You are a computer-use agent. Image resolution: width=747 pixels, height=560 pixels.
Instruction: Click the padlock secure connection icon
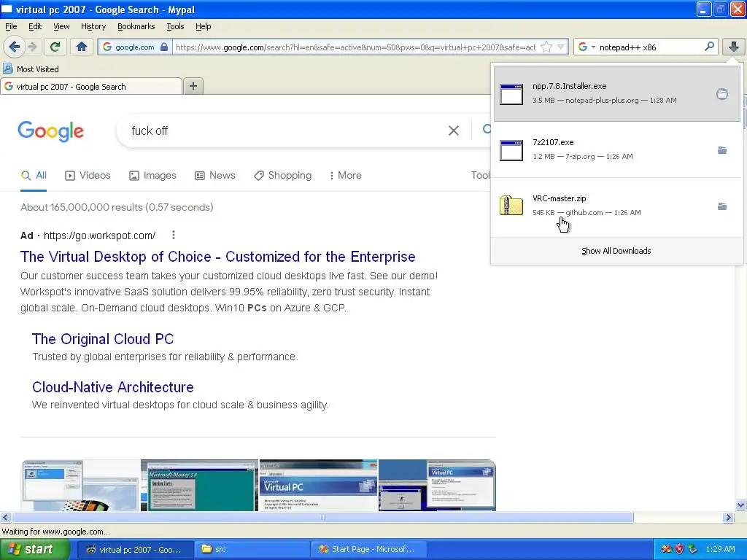tap(164, 47)
